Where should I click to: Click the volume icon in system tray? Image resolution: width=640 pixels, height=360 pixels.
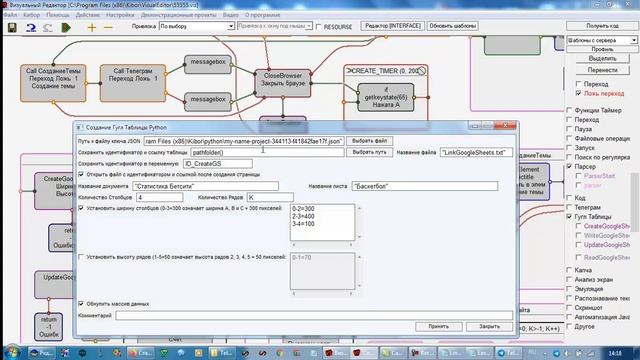pos(567,353)
